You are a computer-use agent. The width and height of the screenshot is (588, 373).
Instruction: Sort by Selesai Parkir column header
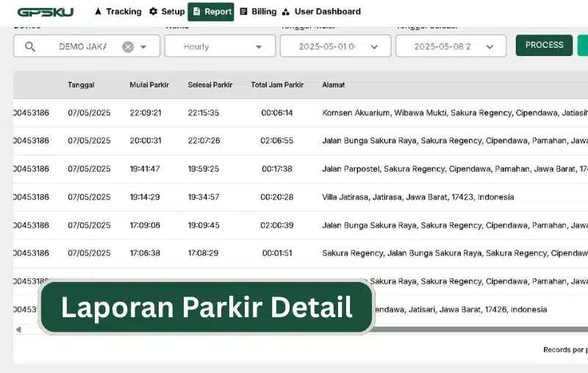(x=210, y=85)
